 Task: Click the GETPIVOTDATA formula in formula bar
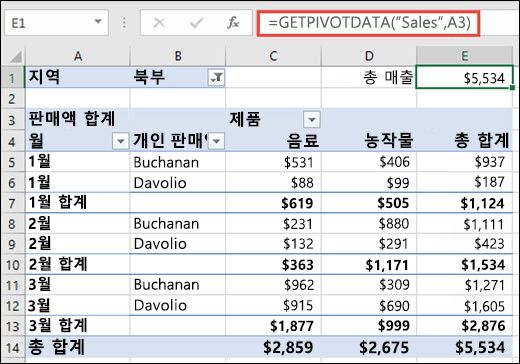369,23
